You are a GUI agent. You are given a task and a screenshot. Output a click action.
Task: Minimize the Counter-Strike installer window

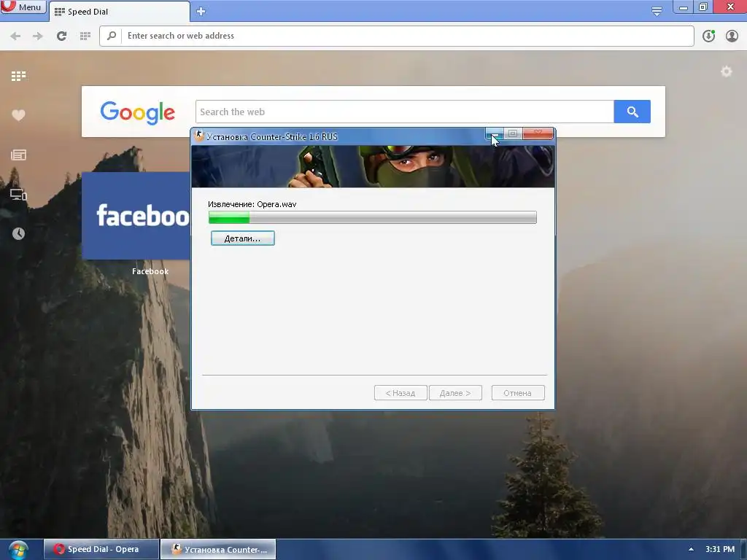click(495, 134)
